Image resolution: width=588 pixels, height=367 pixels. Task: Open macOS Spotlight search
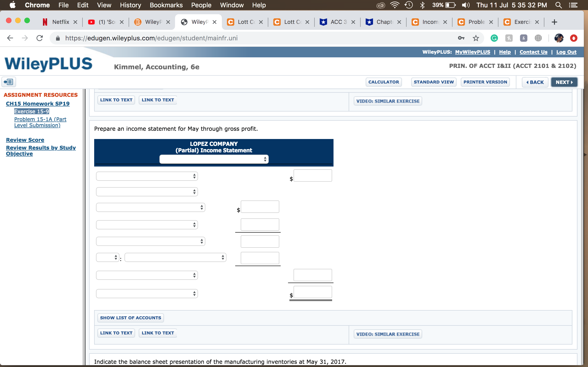click(559, 5)
